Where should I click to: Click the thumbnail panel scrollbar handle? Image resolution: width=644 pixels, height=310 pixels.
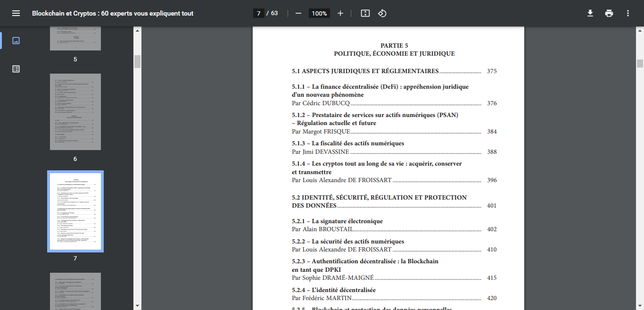pyautogui.click(x=137, y=61)
